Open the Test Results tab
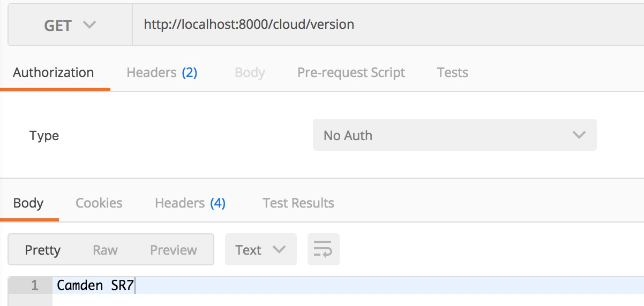 298,203
